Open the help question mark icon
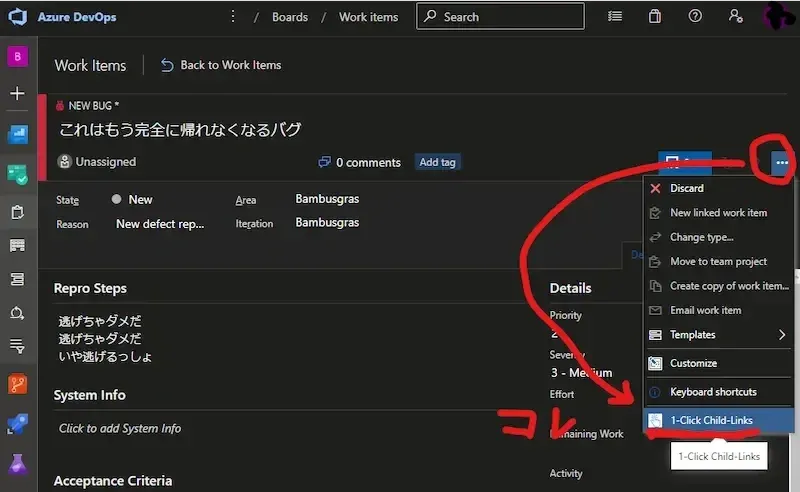 pos(695,17)
